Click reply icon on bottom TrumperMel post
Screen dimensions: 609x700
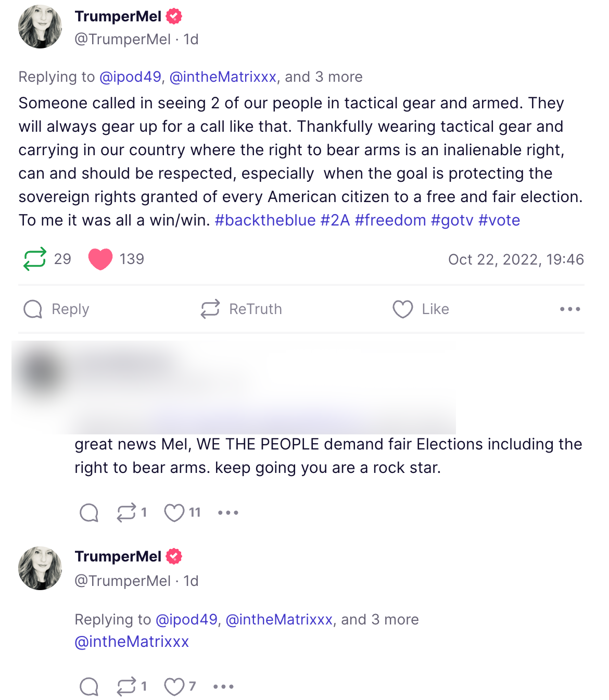(x=89, y=686)
